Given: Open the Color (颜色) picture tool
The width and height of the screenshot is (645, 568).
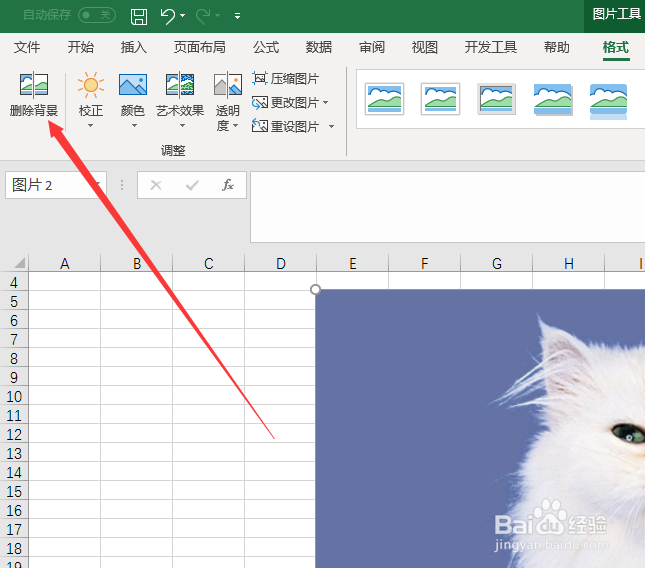Looking at the screenshot, I should (132, 85).
